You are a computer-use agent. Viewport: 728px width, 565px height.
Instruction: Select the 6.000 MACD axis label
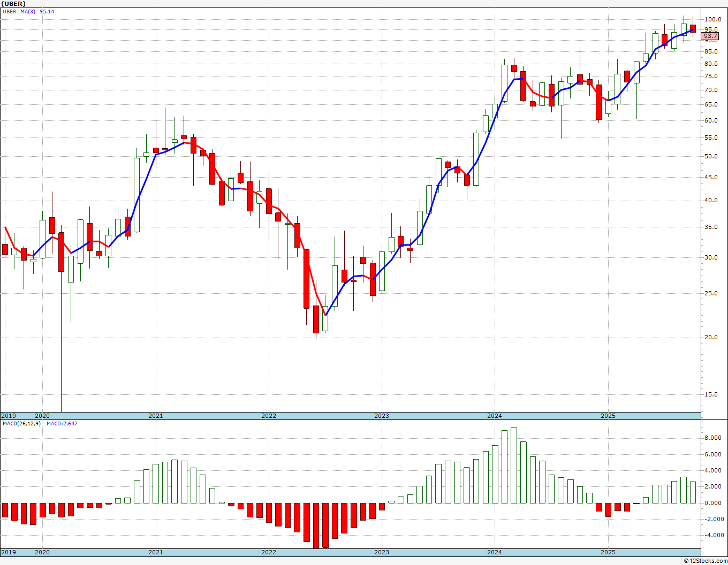pos(714,454)
